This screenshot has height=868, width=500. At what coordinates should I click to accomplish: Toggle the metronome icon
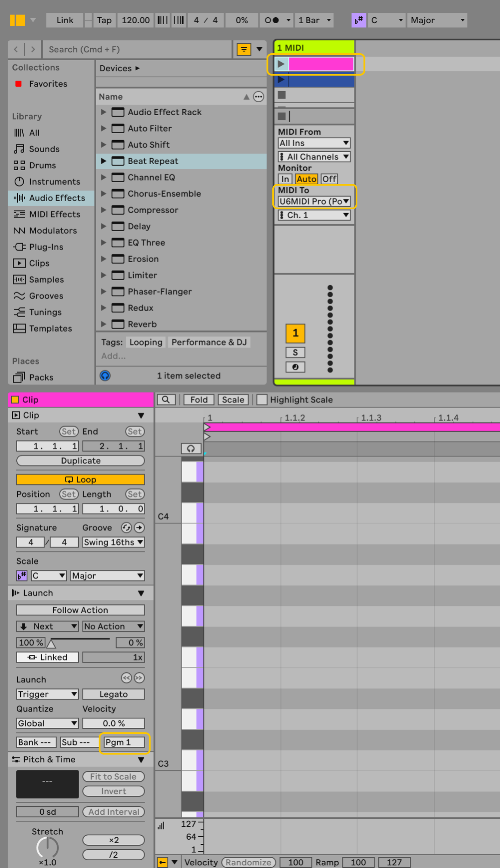[272, 20]
